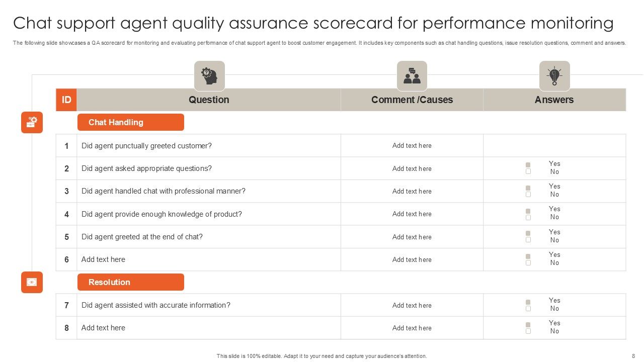Screen dimensions: 644x362
Task: Click the Comment /Causes column header
Action: point(412,100)
